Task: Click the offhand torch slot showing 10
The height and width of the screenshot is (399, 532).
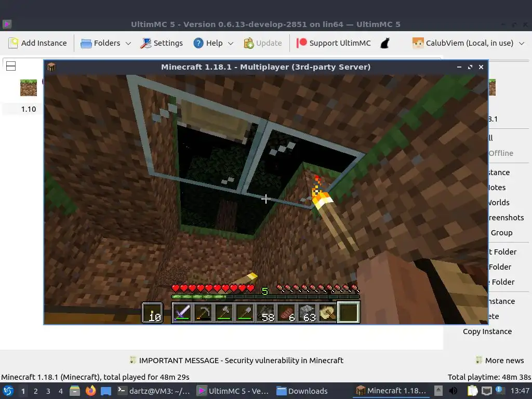Action: 152,312
